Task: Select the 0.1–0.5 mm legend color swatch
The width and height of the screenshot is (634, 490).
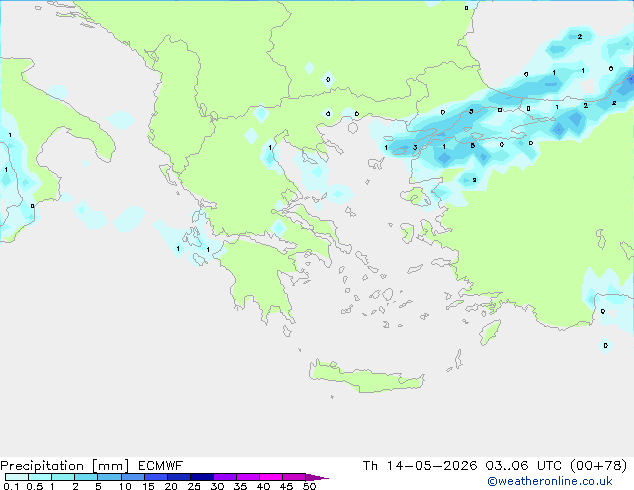Action: coord(17,477)
